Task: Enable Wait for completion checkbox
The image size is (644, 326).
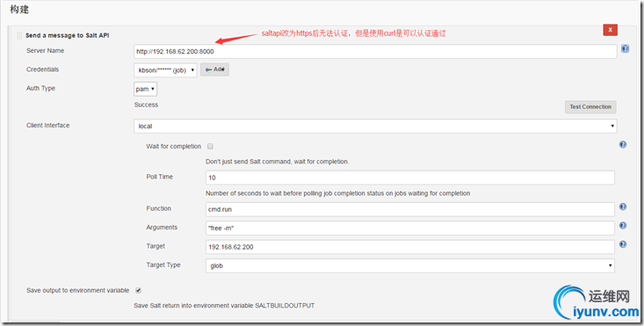Action: pos(210,146)
